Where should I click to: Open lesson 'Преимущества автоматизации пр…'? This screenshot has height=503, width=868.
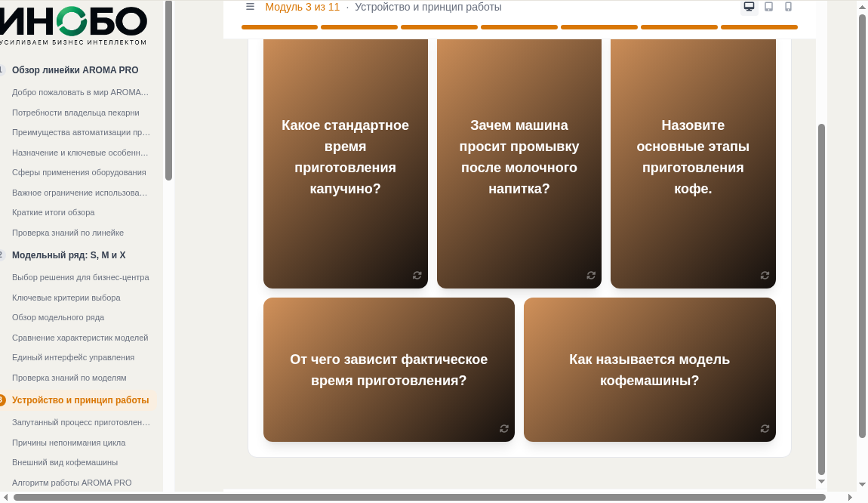[81, 132]
